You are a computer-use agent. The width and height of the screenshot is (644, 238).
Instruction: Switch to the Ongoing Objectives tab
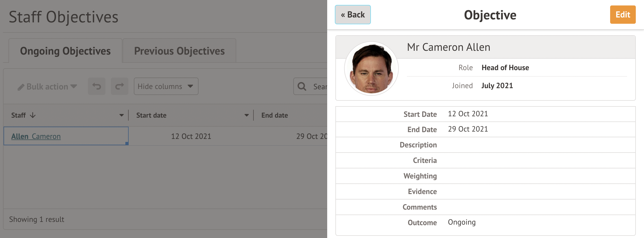[65, 51]
